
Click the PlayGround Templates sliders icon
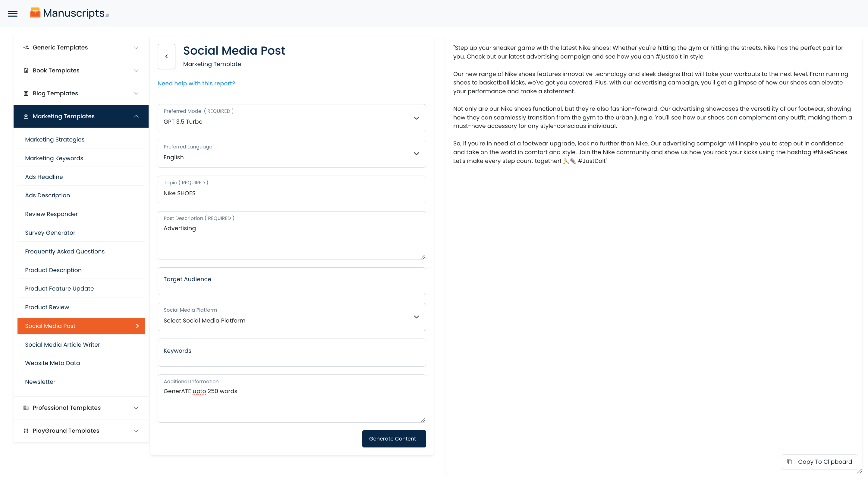click(x=26, y=431)
